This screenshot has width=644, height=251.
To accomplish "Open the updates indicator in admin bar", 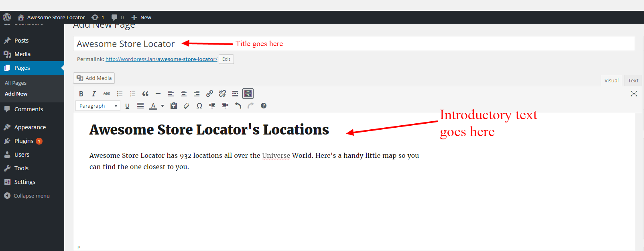I will pos(98,17).
